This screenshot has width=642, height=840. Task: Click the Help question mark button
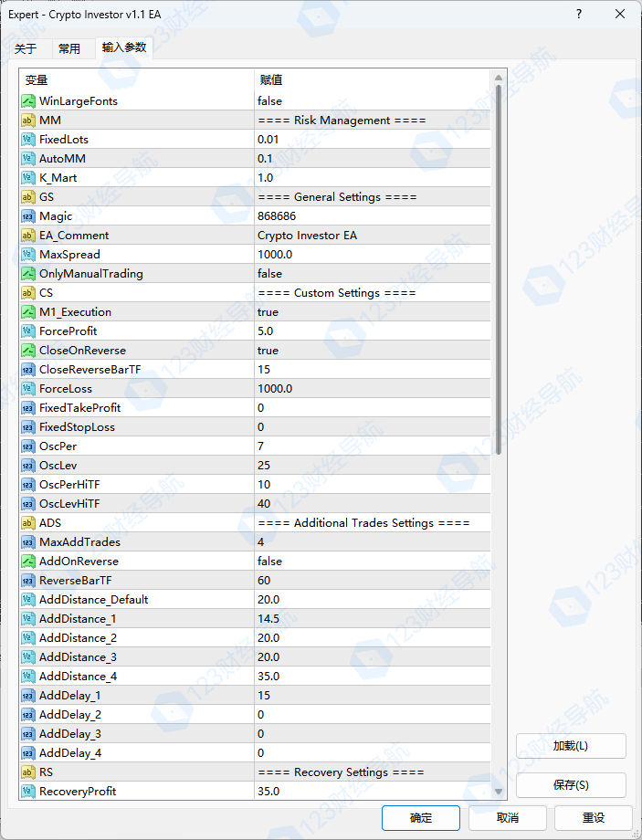click(x=579, y=14)
